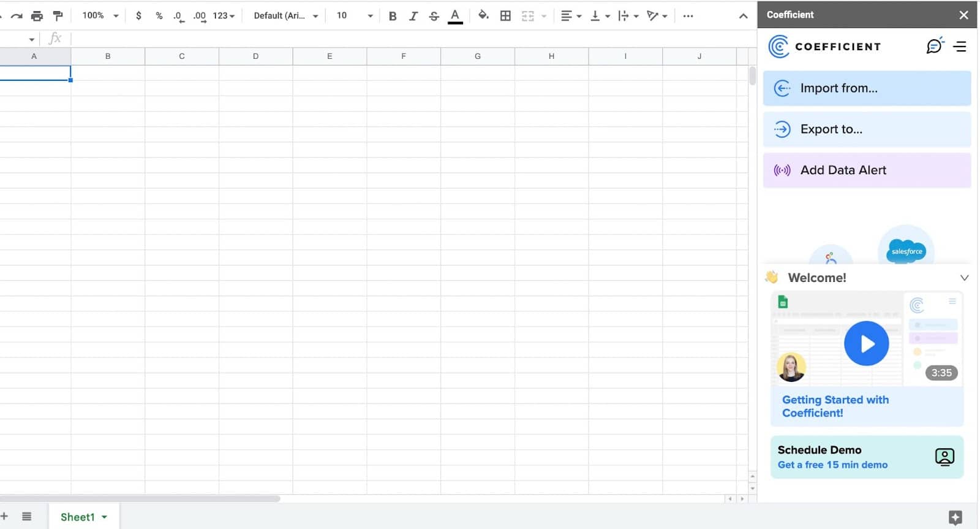
Task: Click the Export to... button
Action: pos(867,129)
